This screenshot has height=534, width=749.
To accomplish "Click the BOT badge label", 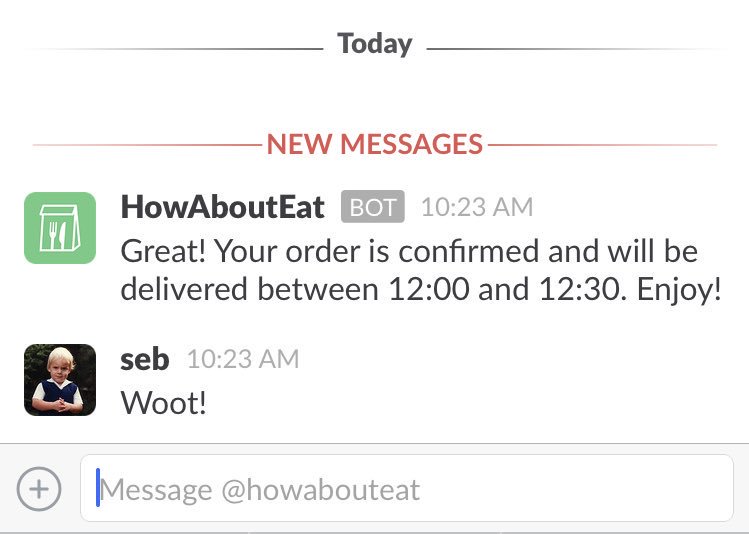I will click(372, 207).
